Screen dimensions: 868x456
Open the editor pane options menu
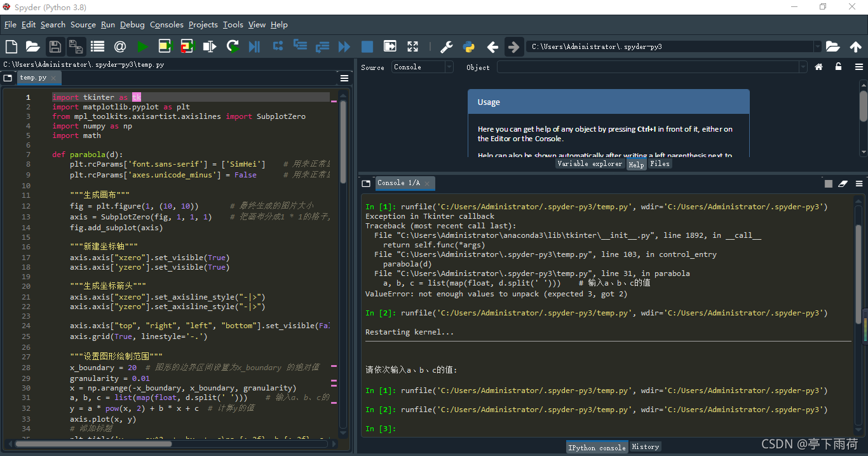pyautogui.click(x=344, y=78)
